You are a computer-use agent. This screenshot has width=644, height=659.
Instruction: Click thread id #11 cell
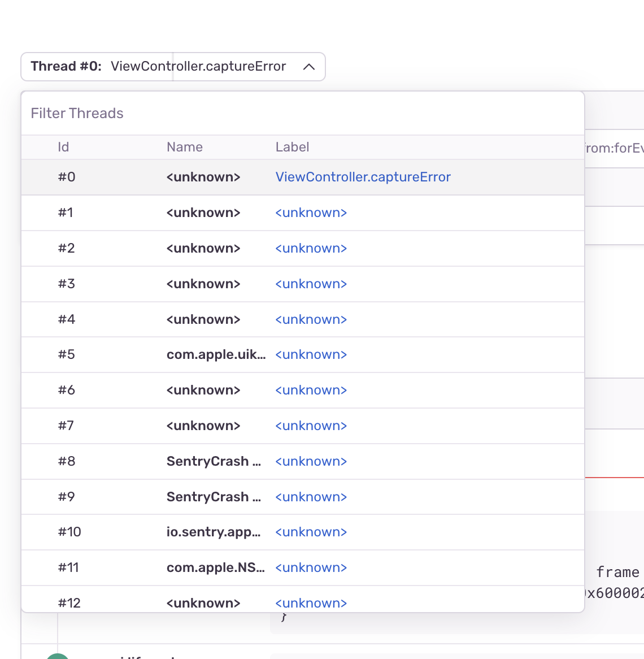[x=68, y=568]
